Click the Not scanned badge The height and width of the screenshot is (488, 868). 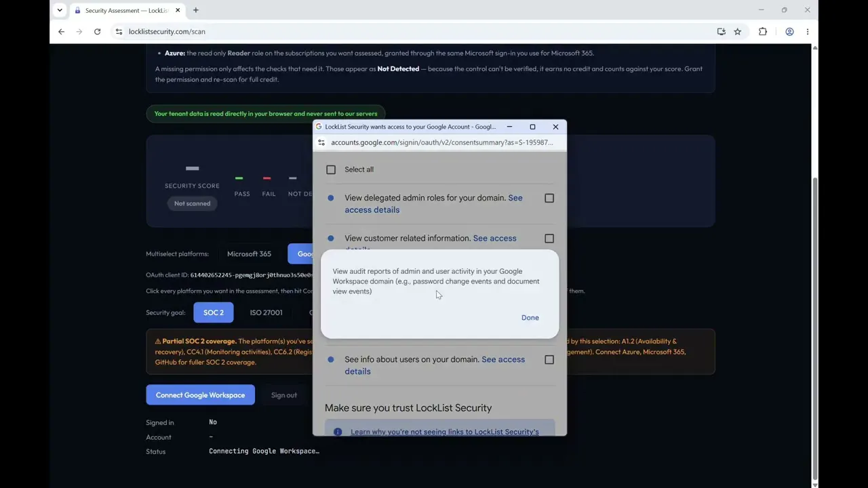coord(192,203)
